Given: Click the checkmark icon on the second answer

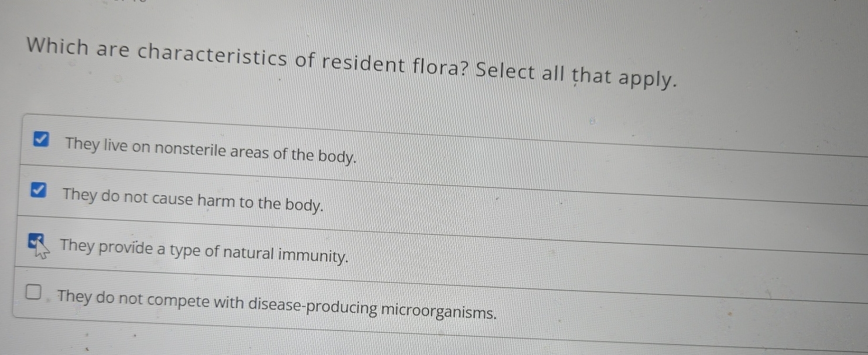Looking at the screenshot, I should [37, 190].
